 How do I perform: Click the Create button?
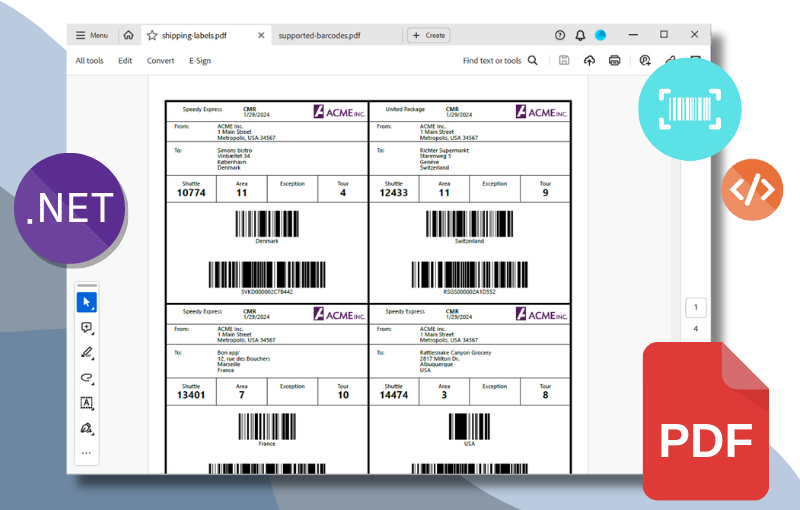(x=429, y=35)
